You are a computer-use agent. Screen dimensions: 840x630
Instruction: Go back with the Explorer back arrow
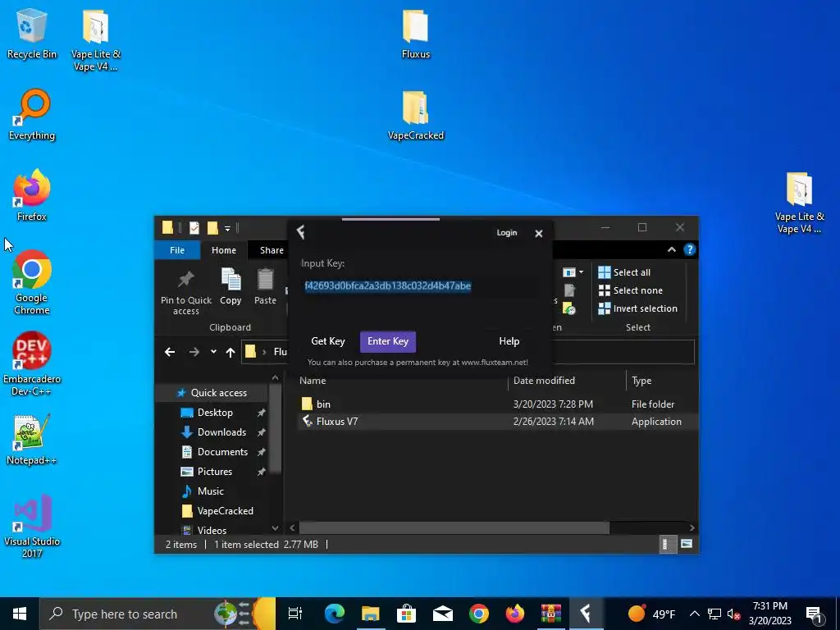tap(170, 352)
